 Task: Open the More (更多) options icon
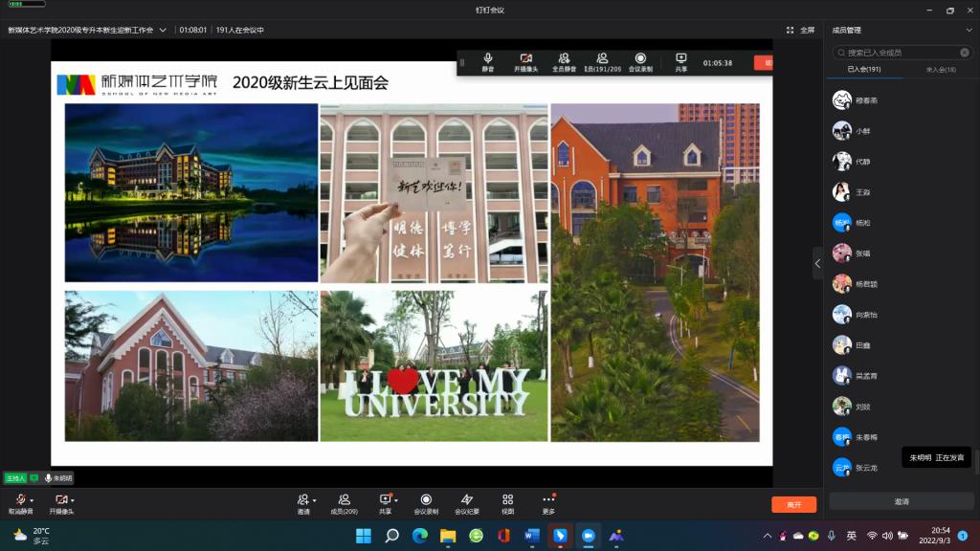[x=548, y=503]
